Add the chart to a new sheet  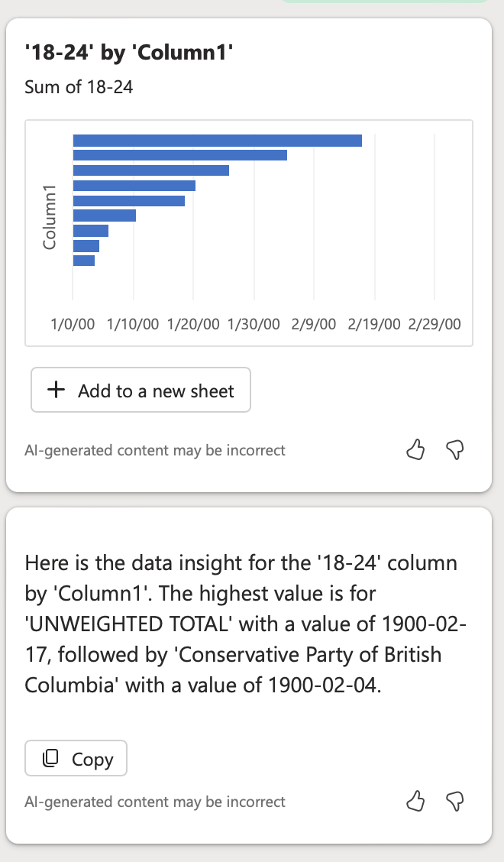(141, 390)
